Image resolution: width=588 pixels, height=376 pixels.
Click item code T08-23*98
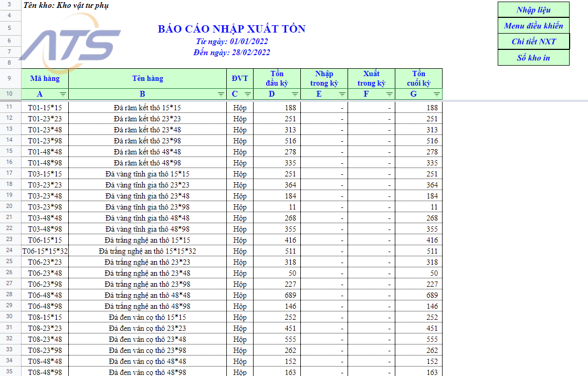(x=45, y=350)
